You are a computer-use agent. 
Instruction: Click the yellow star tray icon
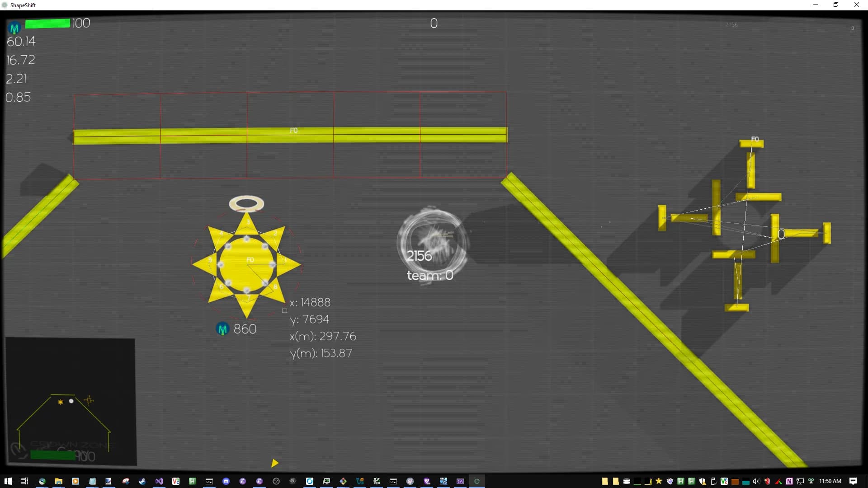pos(659,481)
